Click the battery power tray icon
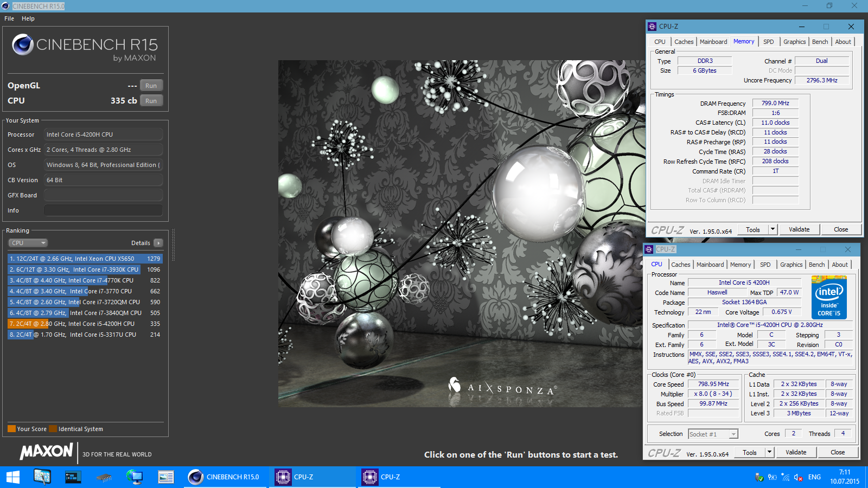Viewport: 868px width, 488px height. point(773,477)
